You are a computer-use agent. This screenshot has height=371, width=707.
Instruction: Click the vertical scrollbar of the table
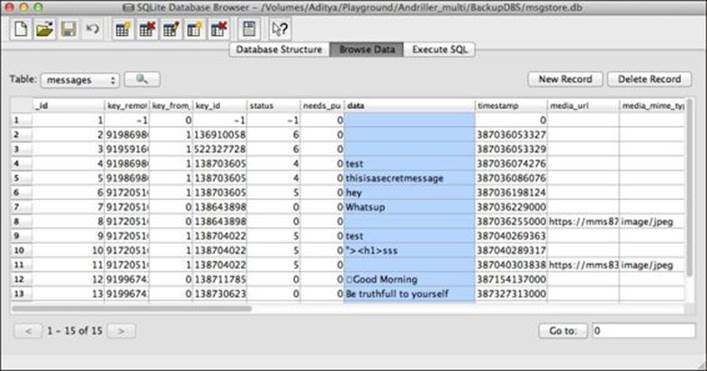(689, 188)
